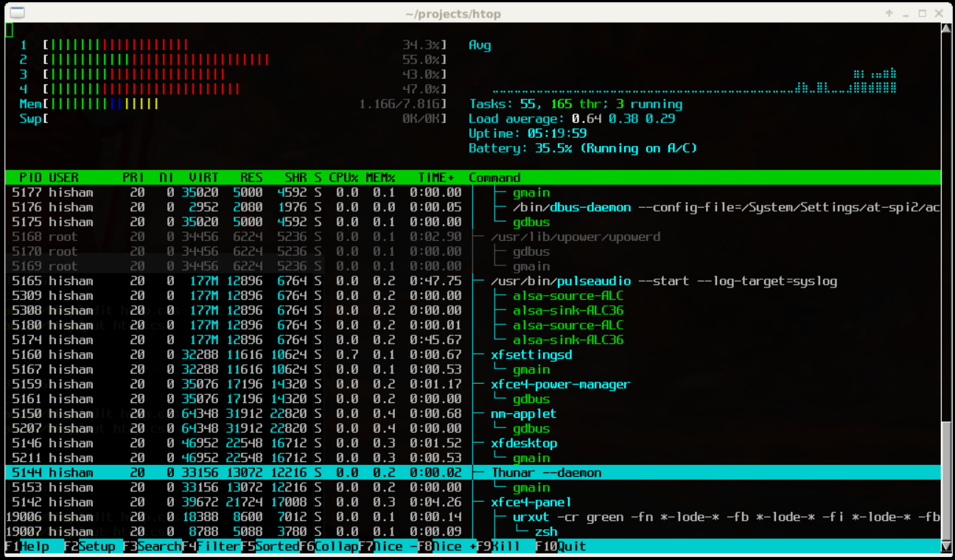Click the Command column header
This screenshot has height=560, width=955.
pyautogui.click(x=495, y=178)
